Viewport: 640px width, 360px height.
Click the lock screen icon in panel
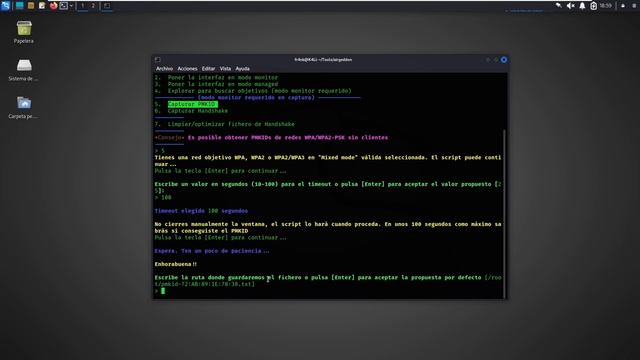point(623,6)
